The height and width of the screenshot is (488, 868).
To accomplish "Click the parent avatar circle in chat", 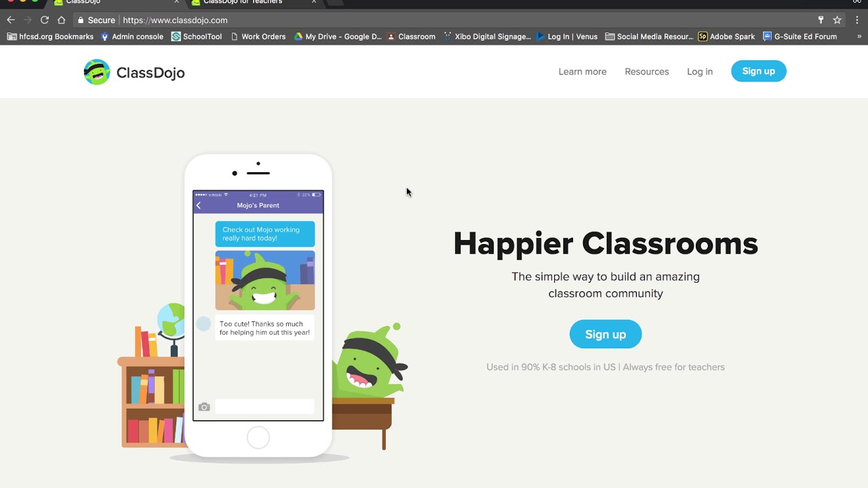I will click(203, 324).
